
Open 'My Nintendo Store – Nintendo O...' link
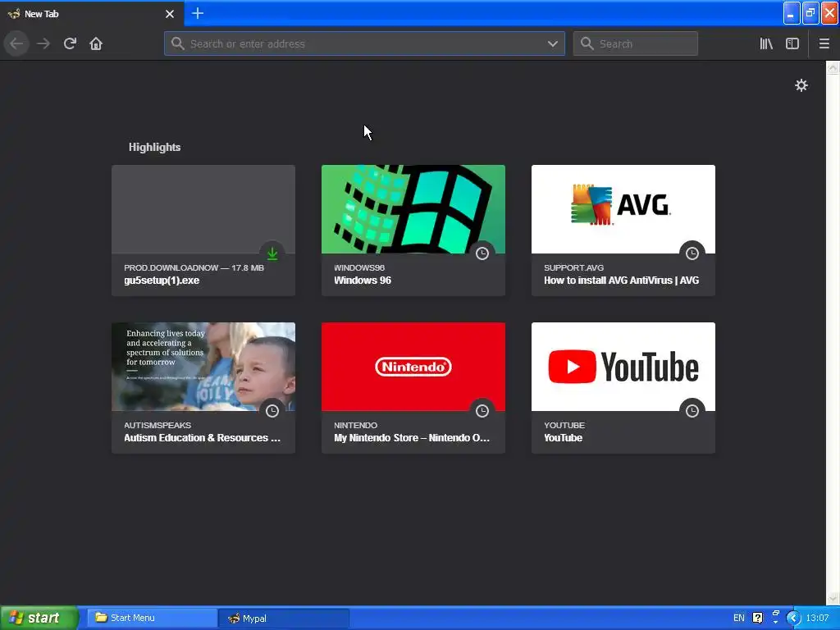coord(412,438)
